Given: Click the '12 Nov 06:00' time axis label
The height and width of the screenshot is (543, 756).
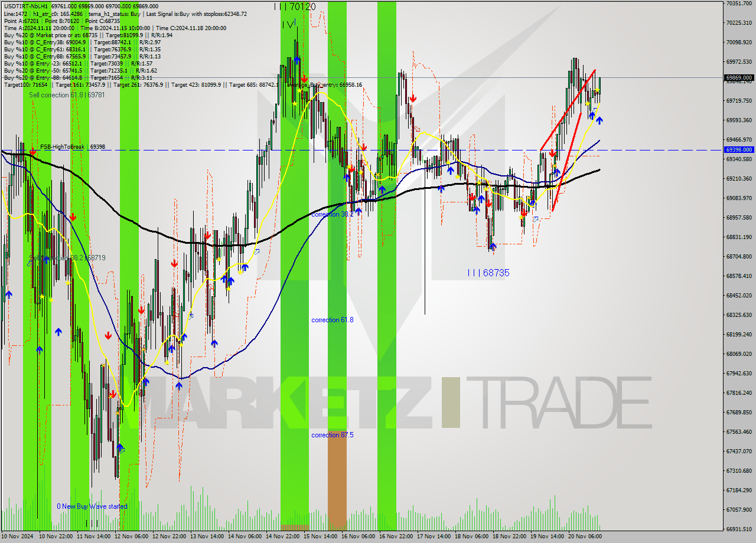Looking at the screenshot, I should coord(131,537).
